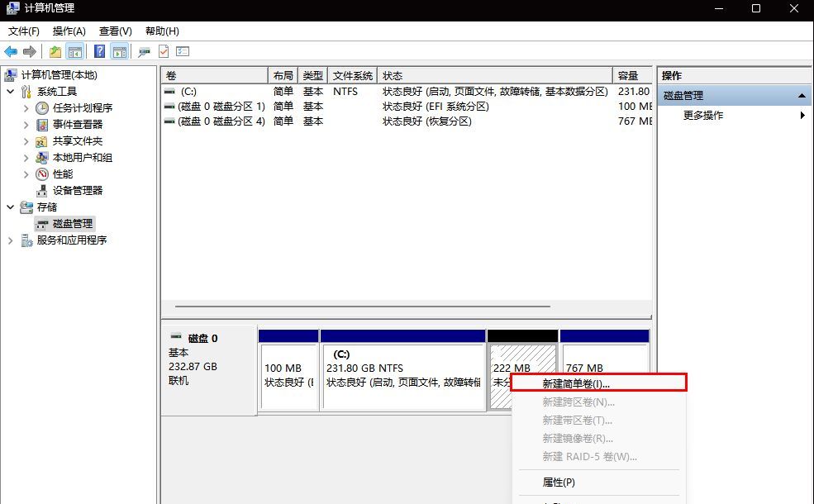Expand the 服务和应用程序 node arrow
The height and width of the screenshot is (504, 814).
tap(11, 240)
